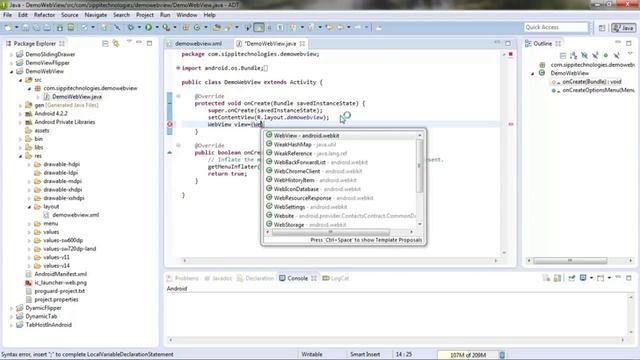Click the Search flashlight toolbar icon
Image resolution: width=640 pixels, height=360 pixels.
pos(229,27)
